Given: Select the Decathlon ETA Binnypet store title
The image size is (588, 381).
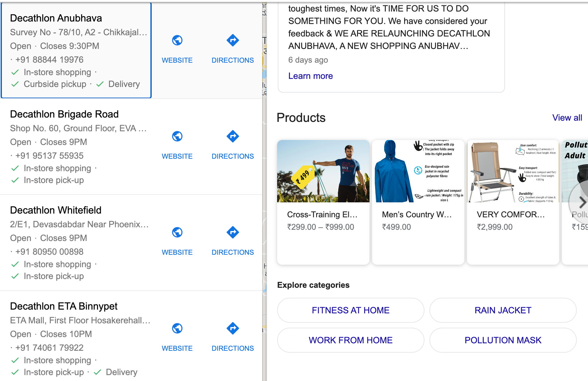Looking at the screenshot, I should 64,306.
